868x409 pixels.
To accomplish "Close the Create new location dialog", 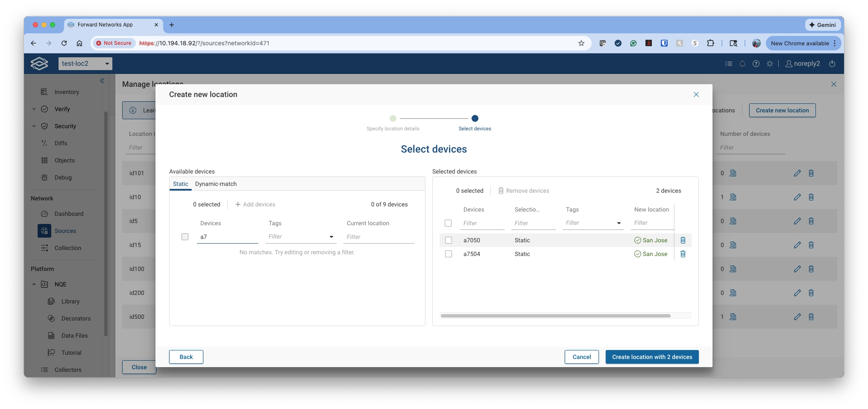I will click(x=696, y=94).
